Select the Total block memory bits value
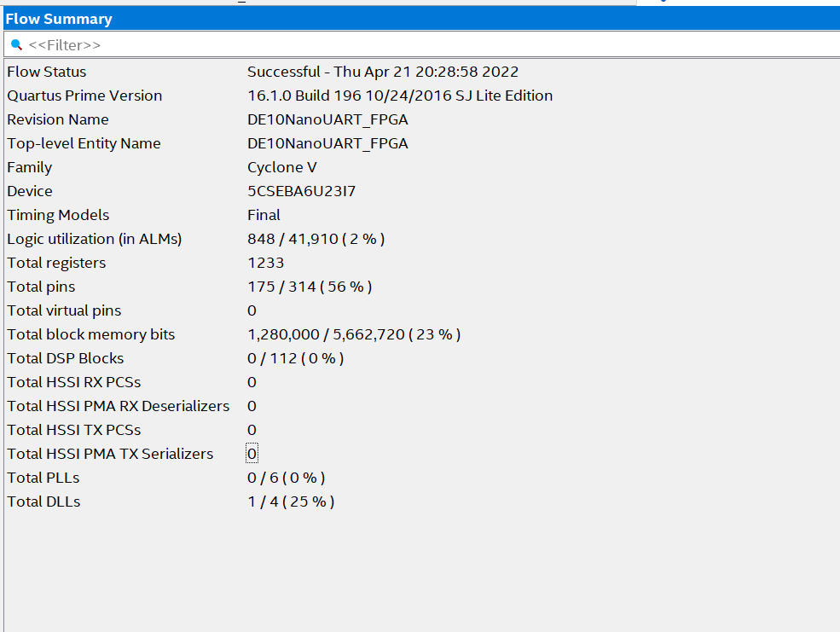The height and width of the screenshot is (632, 840). coord(354,334)
